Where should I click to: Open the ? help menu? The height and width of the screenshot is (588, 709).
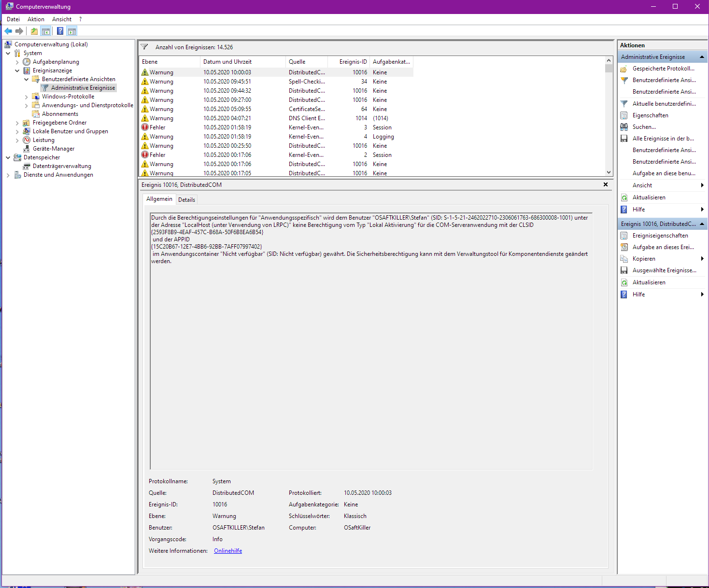(x=80, y=19)
